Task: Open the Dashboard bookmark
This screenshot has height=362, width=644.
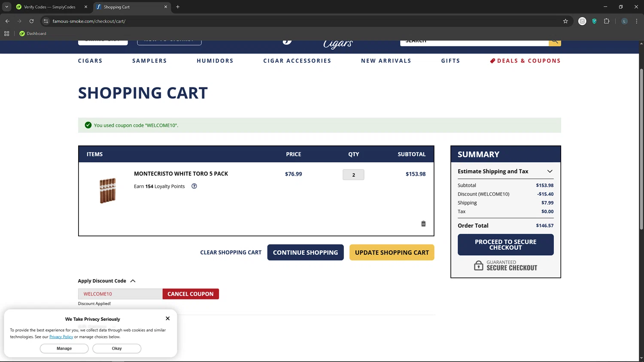Action: [33, 33]
